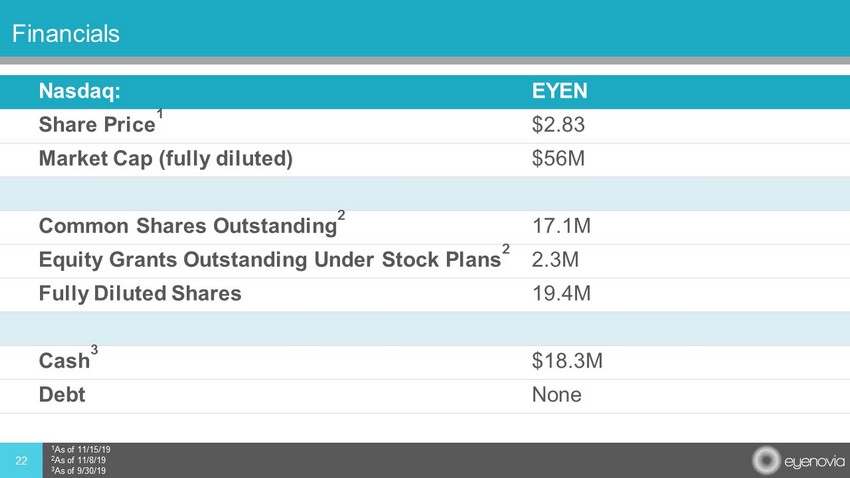The width and height of the screenshot is (850, 478).
Task: Click the eyenovia wordmark text
Action: pyautogui.click(x=809, y=462)
